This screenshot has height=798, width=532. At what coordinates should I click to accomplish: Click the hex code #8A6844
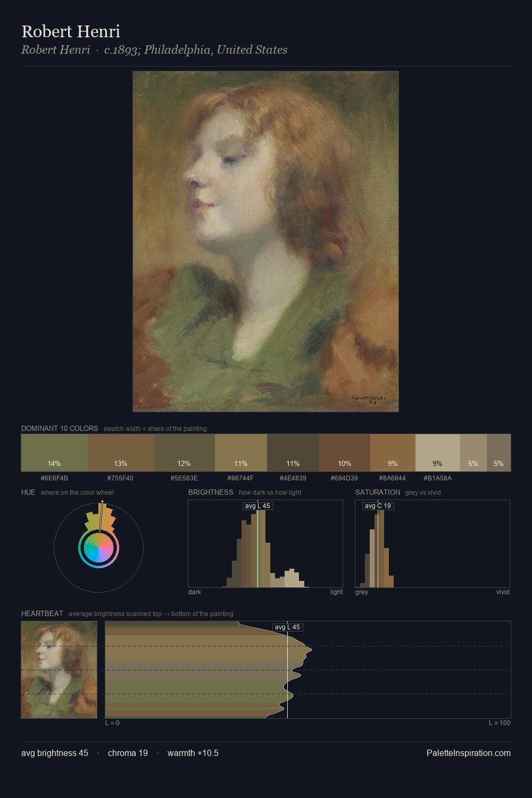[392, 478]
